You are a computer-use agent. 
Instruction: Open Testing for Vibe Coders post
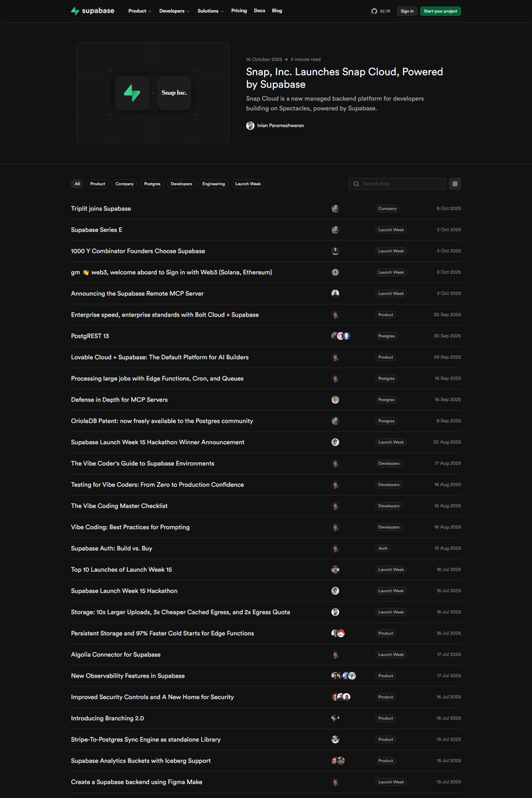tap(158, 485)
